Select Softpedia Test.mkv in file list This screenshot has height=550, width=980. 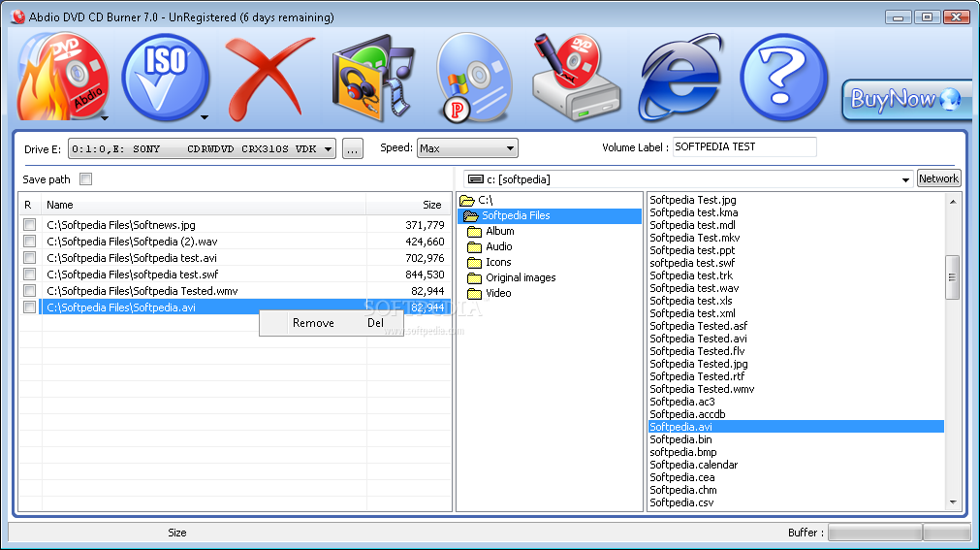pos(695,238)
